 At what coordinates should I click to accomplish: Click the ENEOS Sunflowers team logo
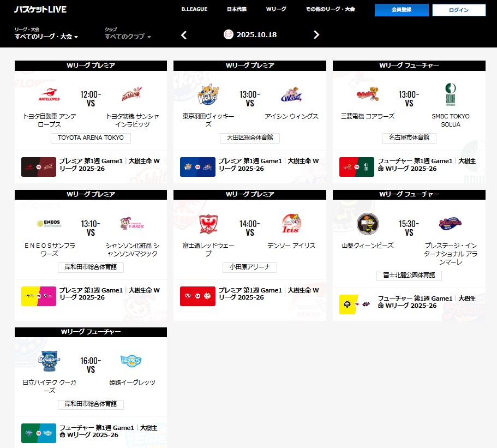pos(49,224)
